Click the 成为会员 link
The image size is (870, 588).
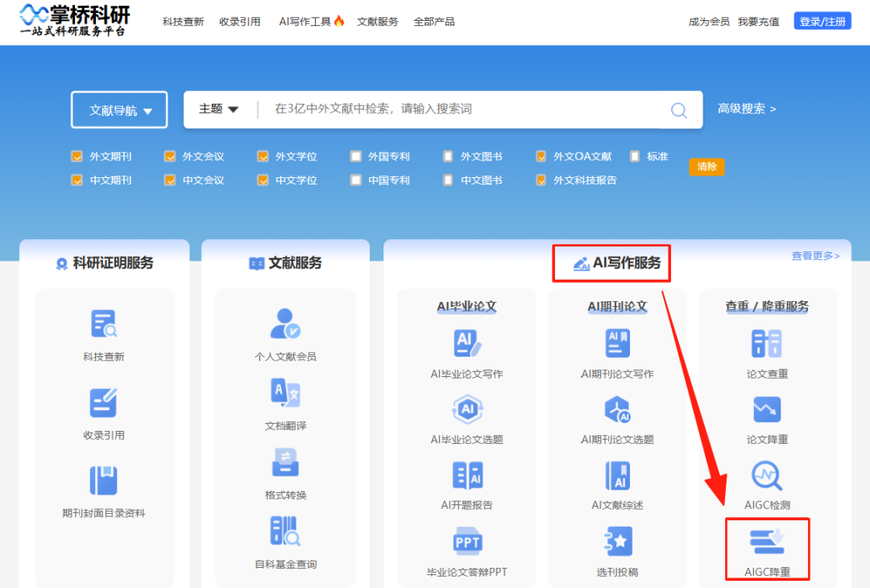[x=709, y=22]
